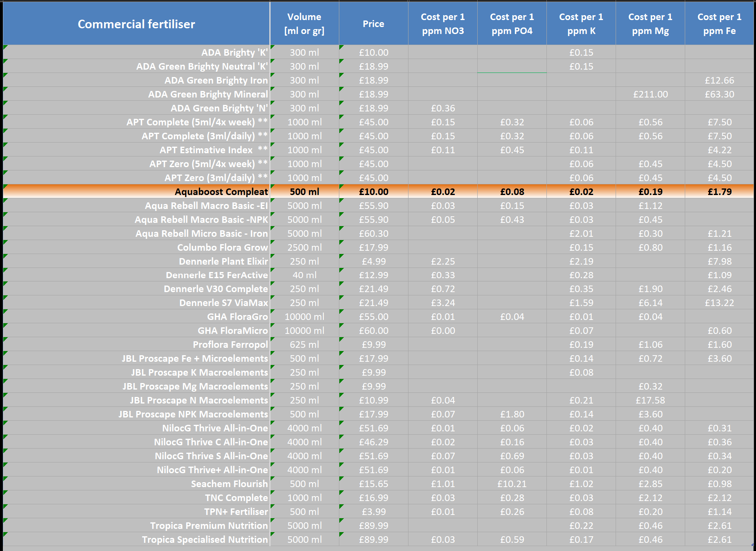Image resolution: width=756 pixels, height=551 pixels.
Task: Select the 'Cost per 1 ppm Fe' header
Action: click(720, 24)
